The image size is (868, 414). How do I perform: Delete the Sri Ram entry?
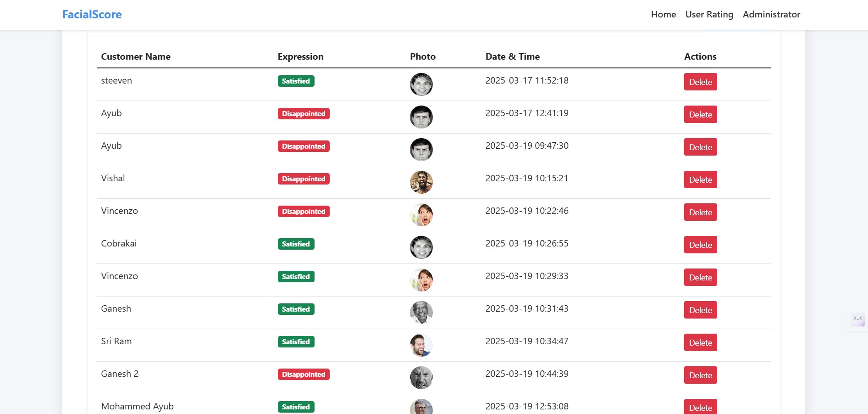[x=700, y=343]
